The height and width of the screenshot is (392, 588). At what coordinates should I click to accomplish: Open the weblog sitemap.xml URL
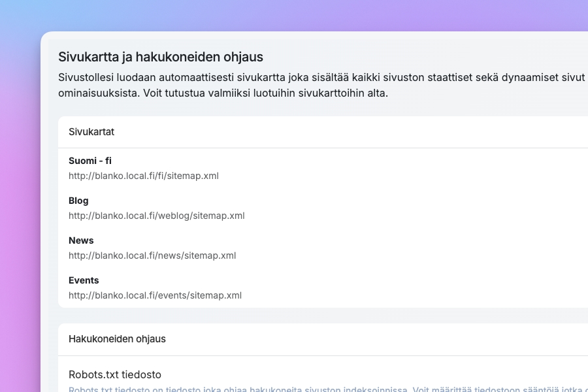[156, 216]
